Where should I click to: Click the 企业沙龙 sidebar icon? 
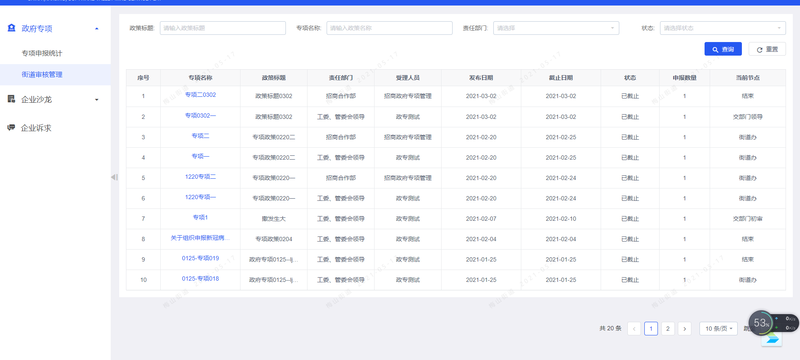(11, 99)
